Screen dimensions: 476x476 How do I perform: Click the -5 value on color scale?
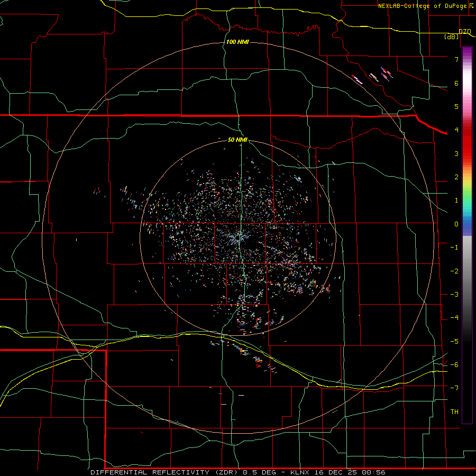click(454, 342)
